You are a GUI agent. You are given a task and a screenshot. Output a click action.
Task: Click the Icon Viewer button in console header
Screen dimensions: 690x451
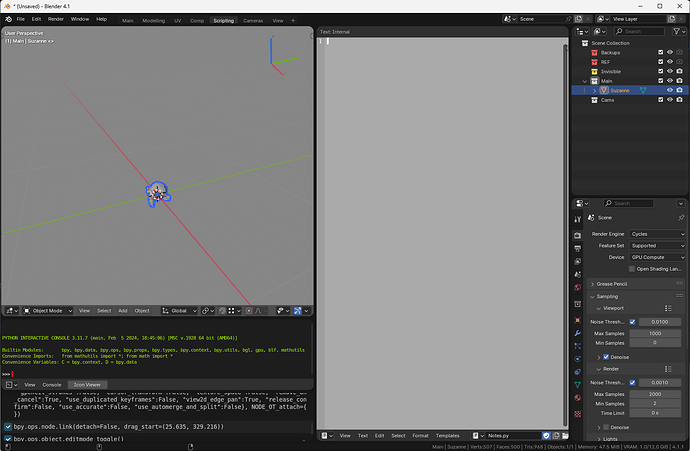tap(87, 385)
